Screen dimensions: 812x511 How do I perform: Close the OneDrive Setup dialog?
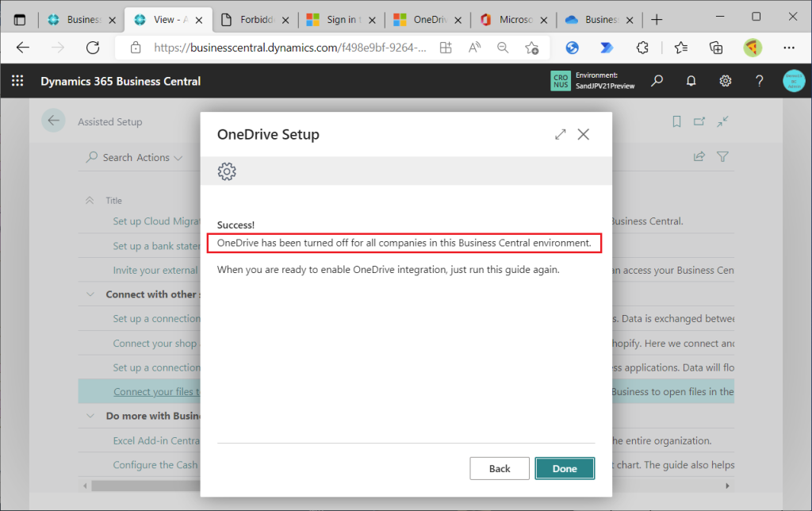(x=583, y=134)
